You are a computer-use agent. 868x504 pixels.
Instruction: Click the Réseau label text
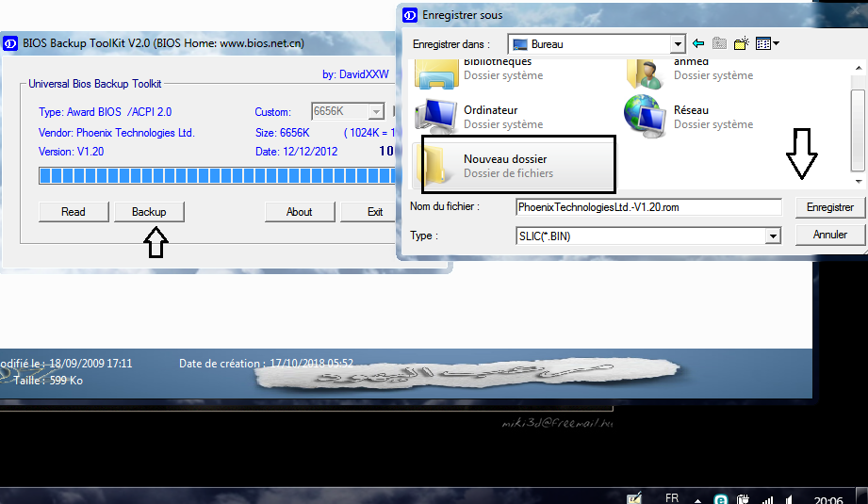[691, 110]
